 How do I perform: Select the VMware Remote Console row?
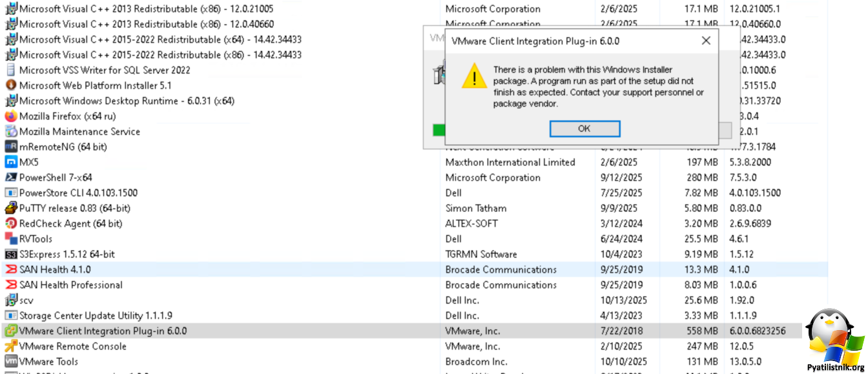click(72, 346)
